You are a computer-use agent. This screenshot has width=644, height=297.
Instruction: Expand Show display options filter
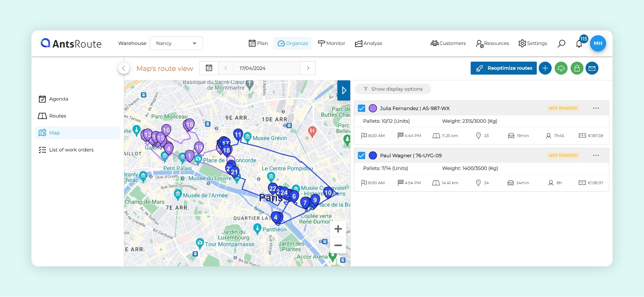[393, 89]
